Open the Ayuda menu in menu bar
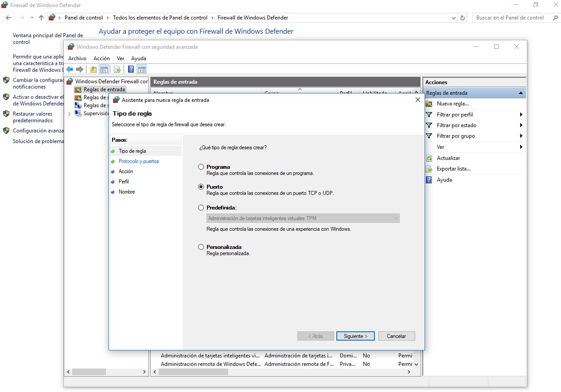Viewport: 561px width, 392px height. (x=139, y=58)
